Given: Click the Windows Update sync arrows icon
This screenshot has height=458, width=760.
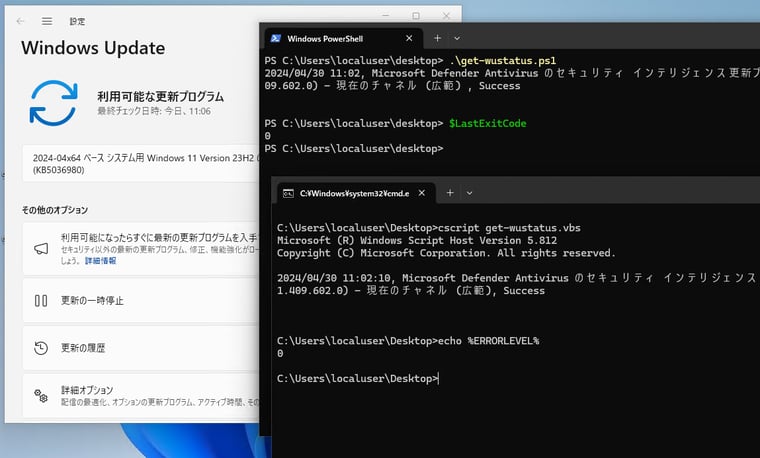Looking at the screenshot, I should (x=53, y=103).
